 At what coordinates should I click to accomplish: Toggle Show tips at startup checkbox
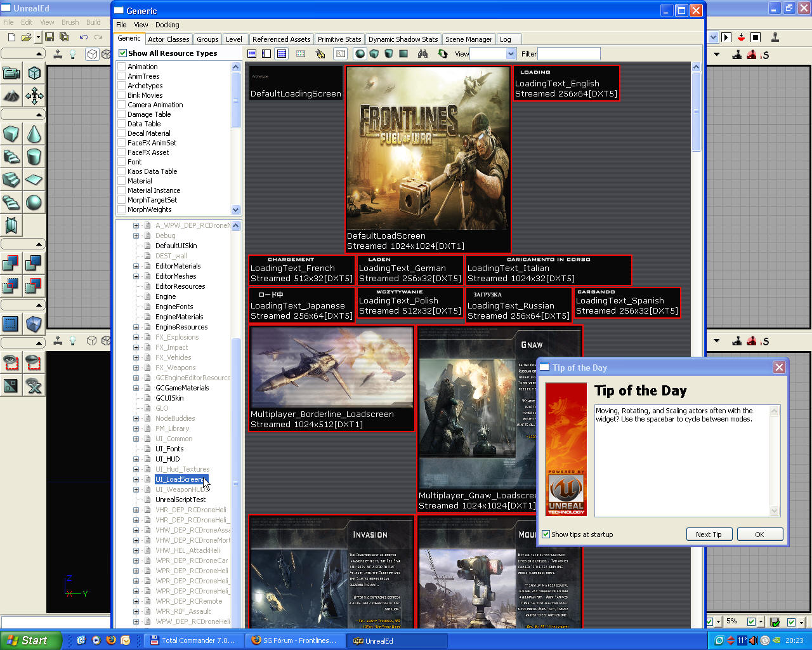(x=546, y=534)
